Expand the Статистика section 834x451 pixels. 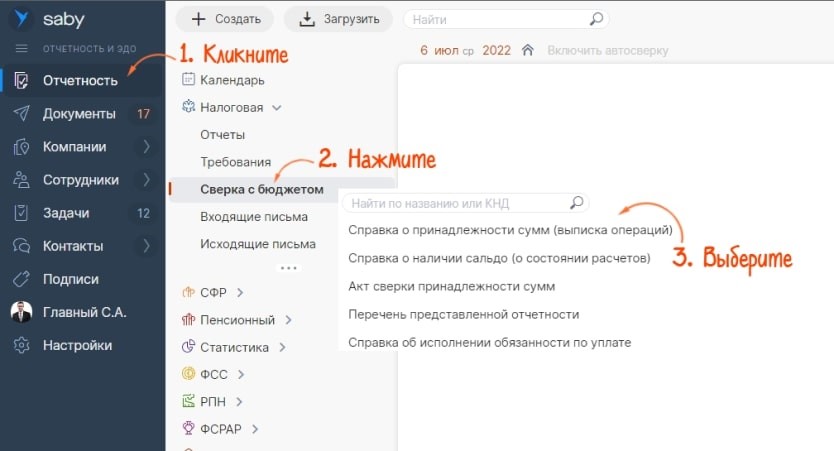(282, 348)
